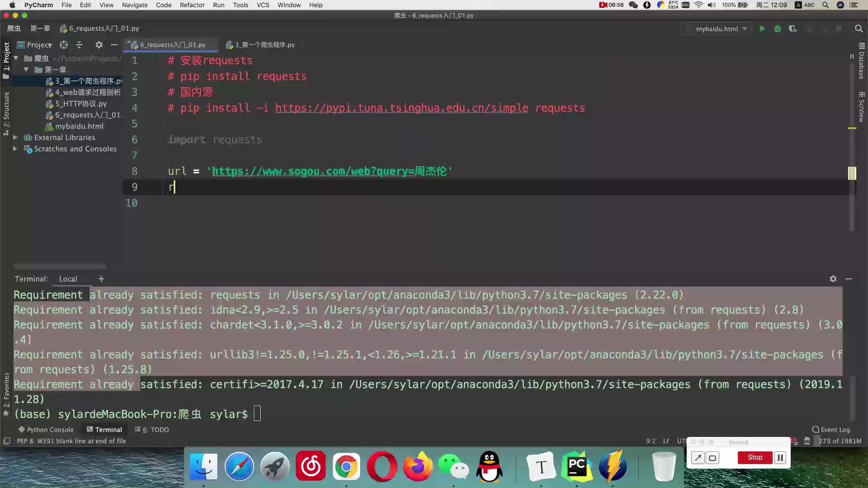
Task: Open Terminal settings gear
Action: click(x=833, y=279)
